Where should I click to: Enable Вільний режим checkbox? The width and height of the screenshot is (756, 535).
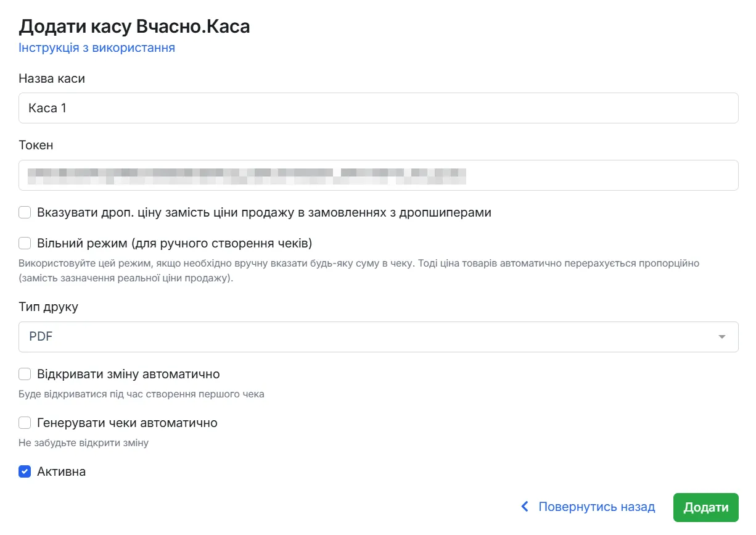(25, 243)
